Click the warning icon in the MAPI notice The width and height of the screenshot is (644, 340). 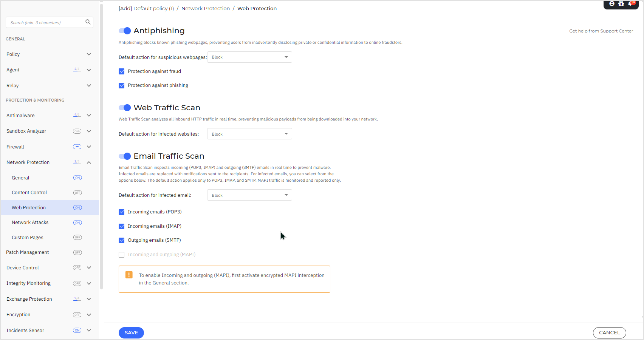[x=129, y=275]
